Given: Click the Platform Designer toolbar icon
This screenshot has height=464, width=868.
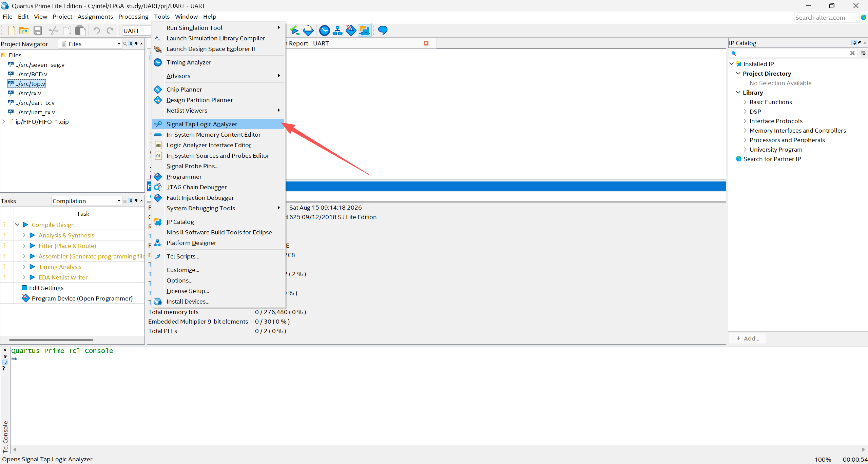Looking at the screenshot, I should coord(338,31).
